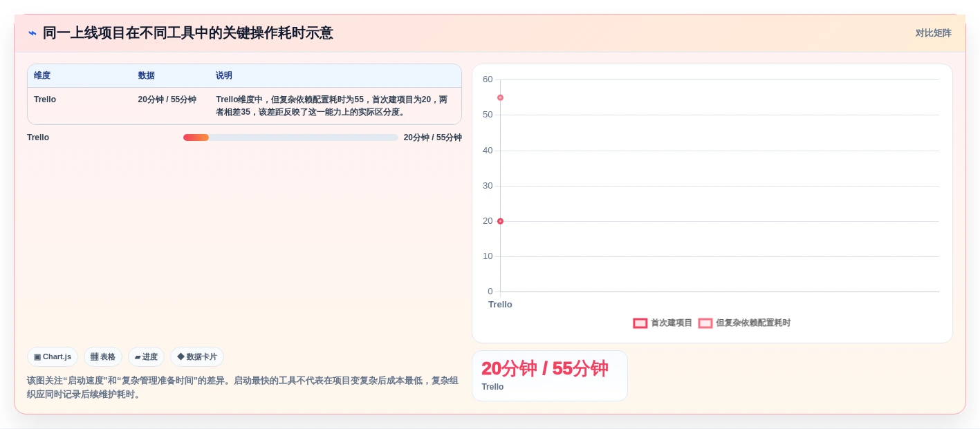The width and height of the screenshot is (980, 429).
Task: Click the 维度 column header
Action: [42, 75]
